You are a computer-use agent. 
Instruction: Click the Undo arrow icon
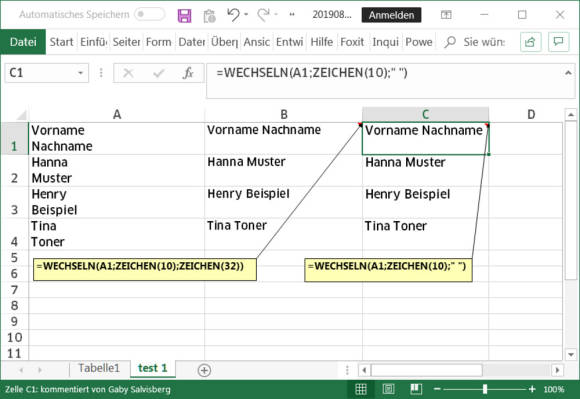pos(233,15)
